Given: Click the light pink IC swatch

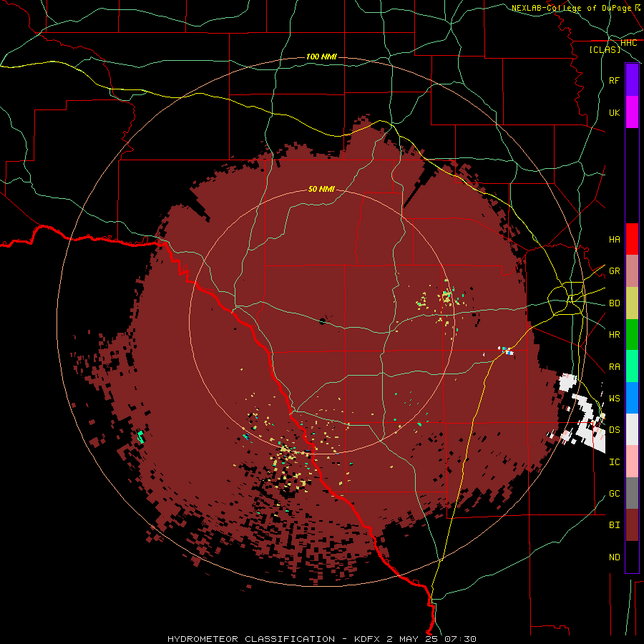Looking at the screenshot, I should click(632, 462).
